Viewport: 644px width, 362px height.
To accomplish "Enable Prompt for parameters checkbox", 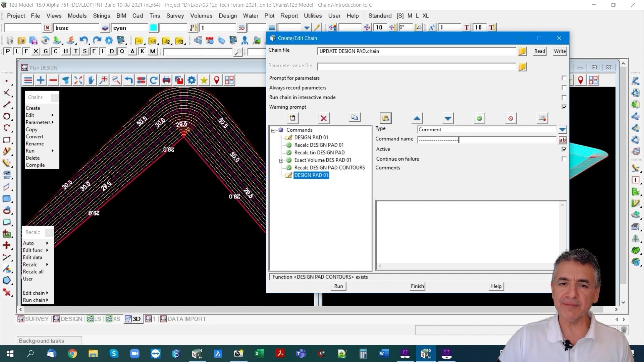I will pyautogui.click(x=564, y=78).
